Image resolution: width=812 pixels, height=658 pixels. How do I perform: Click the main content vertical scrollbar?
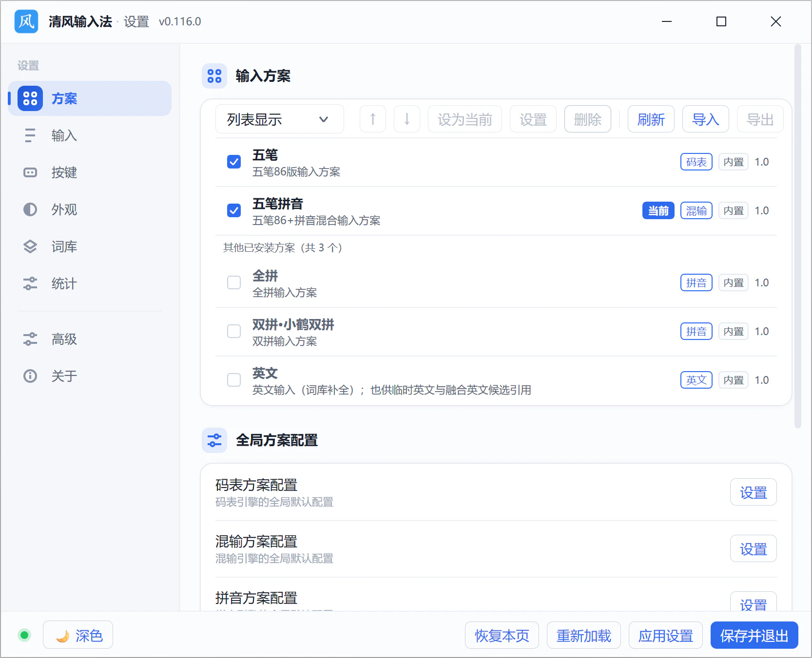[x=798, y=236]
